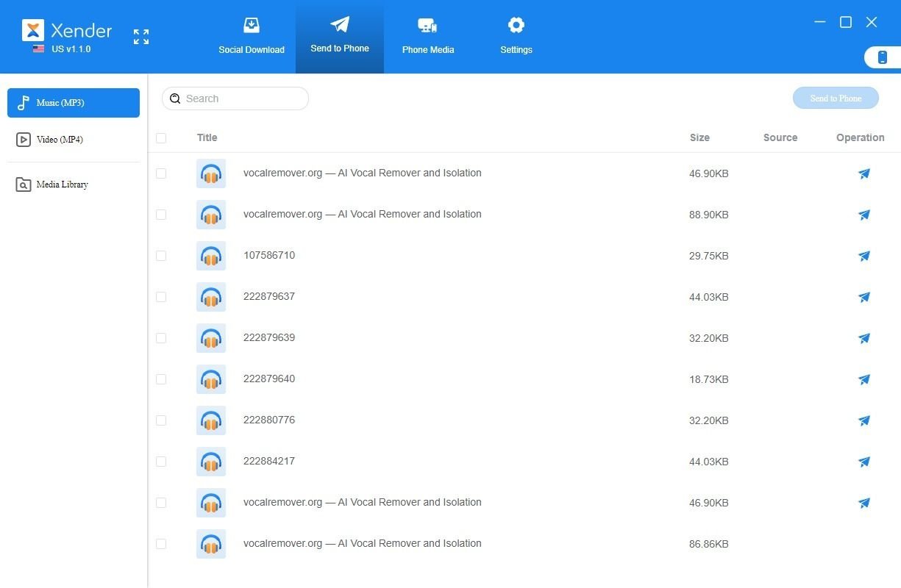Open Media Library in the sidebar

point(74,184)
